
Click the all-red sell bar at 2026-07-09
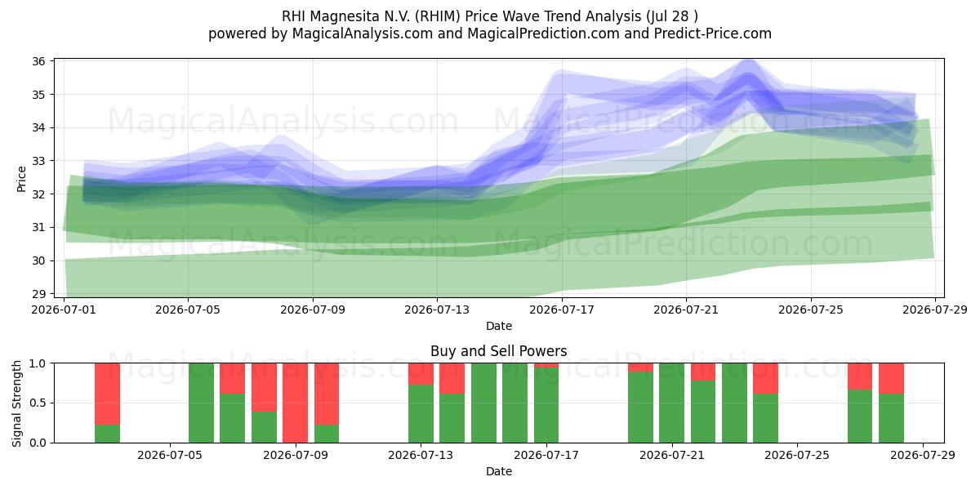point(296,403)
